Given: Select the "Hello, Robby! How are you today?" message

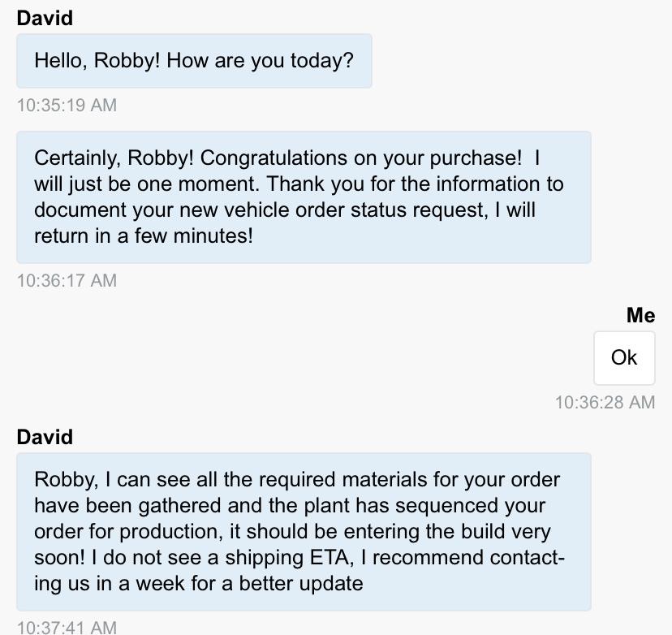Looking at the screenshot, I should 194,61.
